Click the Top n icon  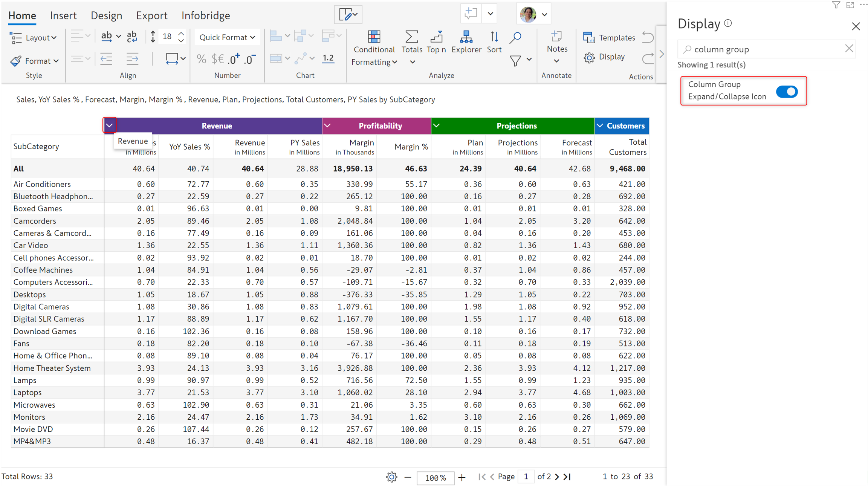tap(436, 37)
